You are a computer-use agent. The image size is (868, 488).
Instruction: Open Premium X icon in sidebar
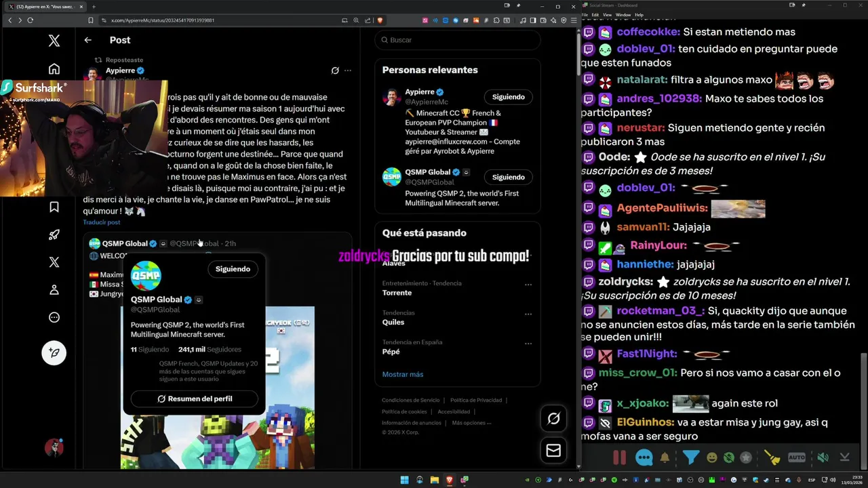pyautogui.click(x=54, y=262)
